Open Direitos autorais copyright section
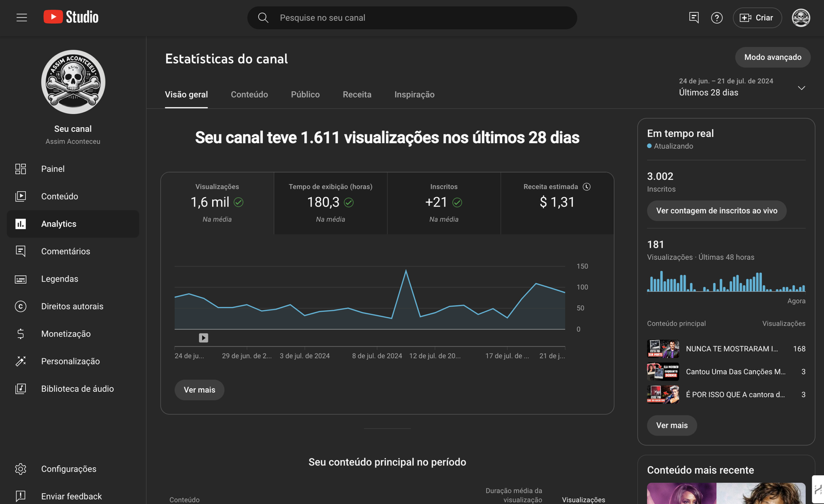Image resolution: width=824 pixels, height=504 pixels. [72, 306]
